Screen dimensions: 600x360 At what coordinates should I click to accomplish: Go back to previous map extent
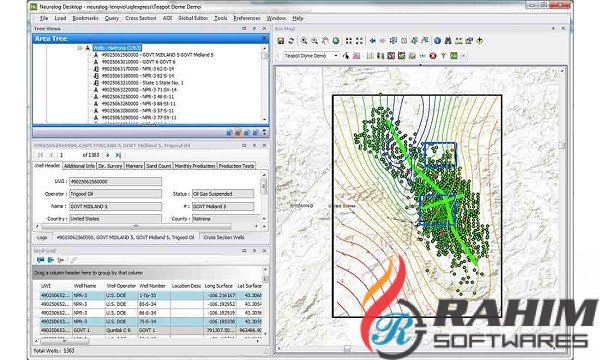click(372, 41)
